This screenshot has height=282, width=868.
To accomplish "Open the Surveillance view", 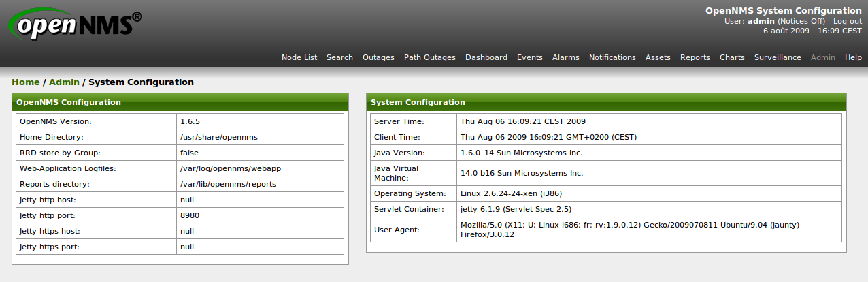I will coord(778,58).
